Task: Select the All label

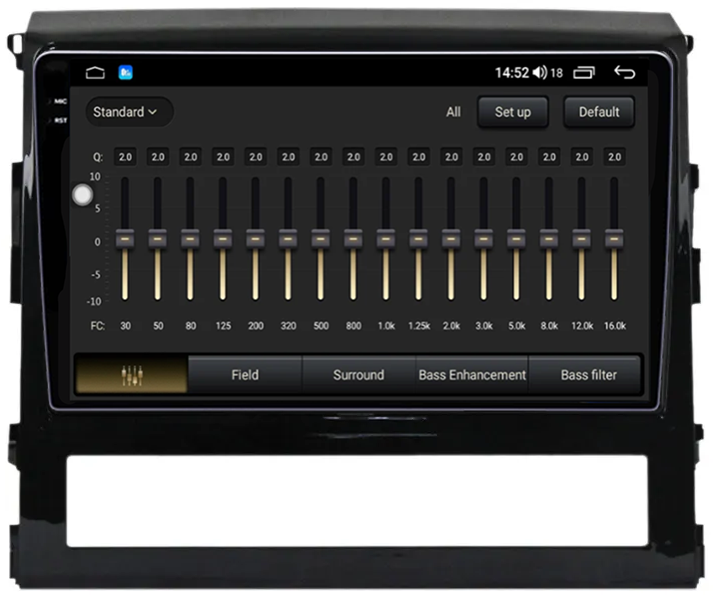Action: tap(453, 112)
